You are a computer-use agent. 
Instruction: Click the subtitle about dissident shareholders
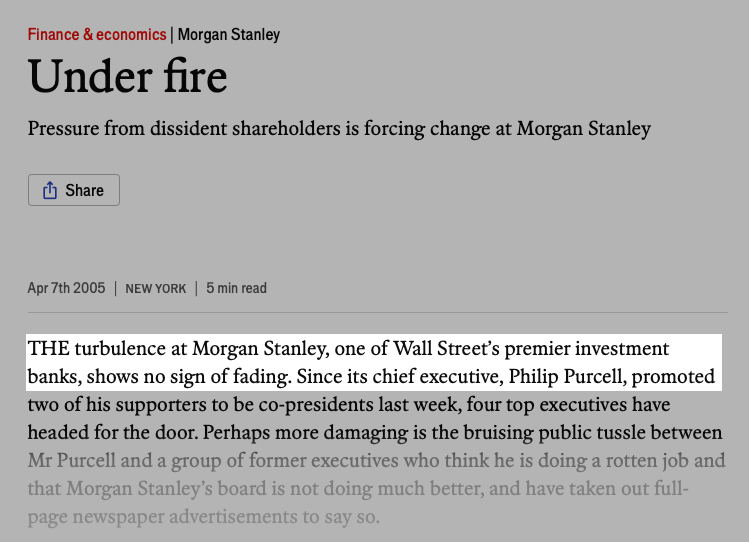(339, 129)
